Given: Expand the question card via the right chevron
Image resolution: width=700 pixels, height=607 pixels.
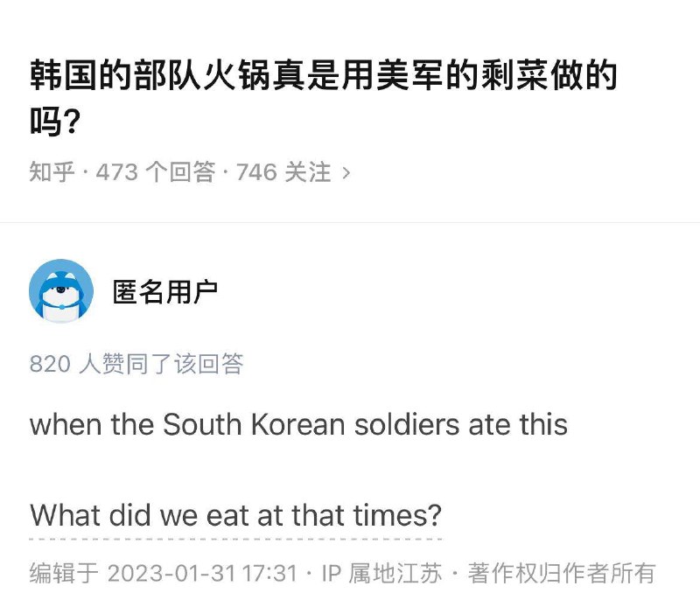Looking at the screenshot, I should click(x=346, y=172).
